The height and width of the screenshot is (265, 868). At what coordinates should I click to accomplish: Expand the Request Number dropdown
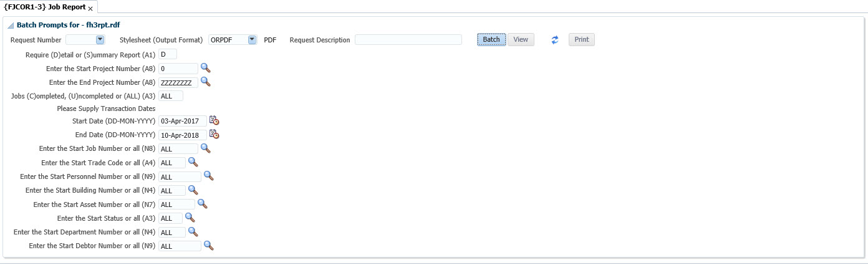[100, 40]
